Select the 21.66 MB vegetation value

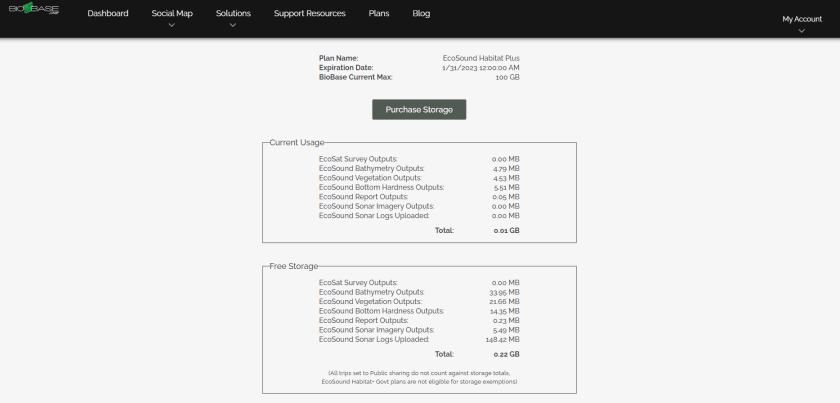coord(505,302)
